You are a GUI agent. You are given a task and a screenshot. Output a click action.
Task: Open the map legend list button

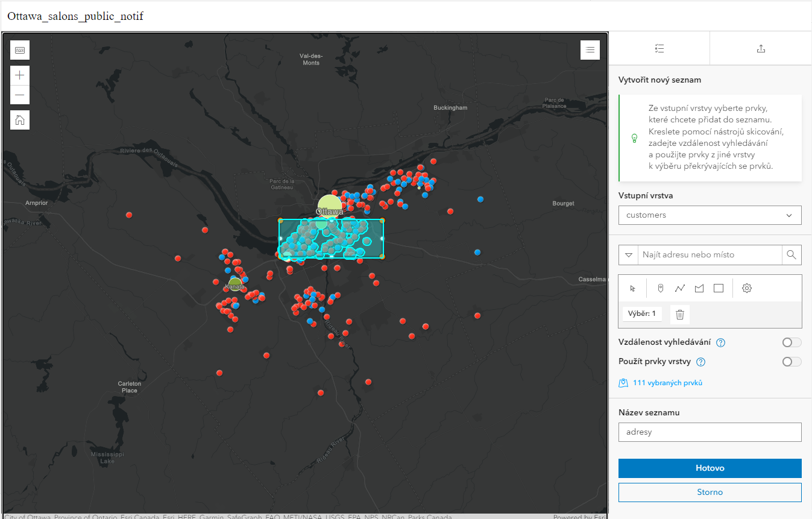590,50
